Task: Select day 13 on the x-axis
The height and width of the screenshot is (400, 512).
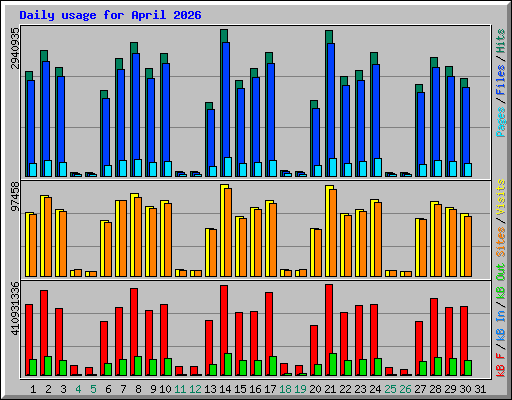Action: [x=210, y=389]
